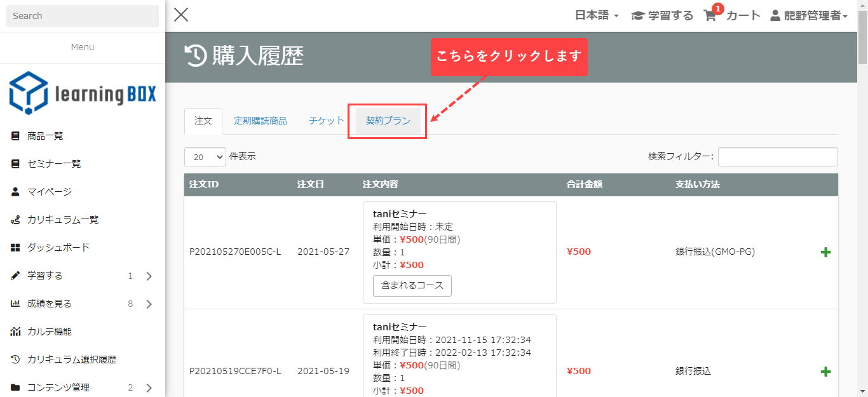Open the 龍野管理者 user account menu

(809, 16)
